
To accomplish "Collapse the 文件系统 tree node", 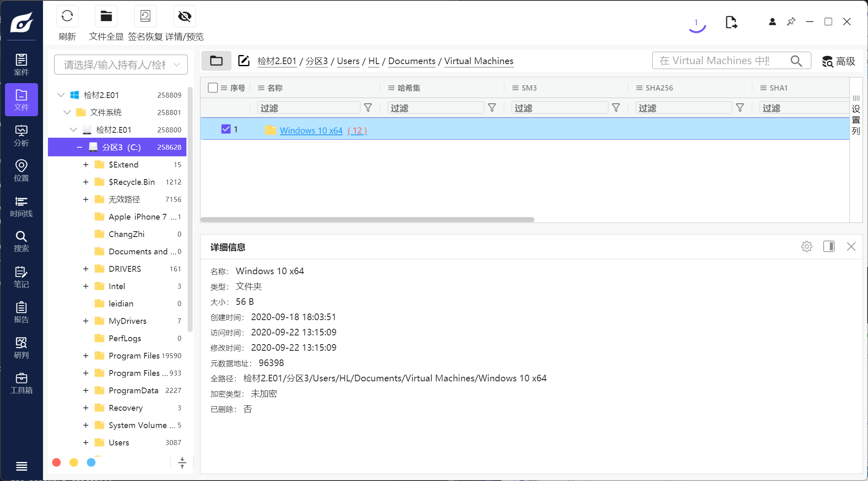I will (x=67, y=112).
